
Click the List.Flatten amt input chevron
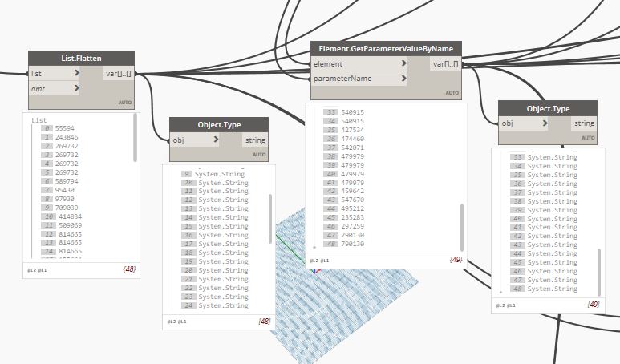(x=77, y=88)
